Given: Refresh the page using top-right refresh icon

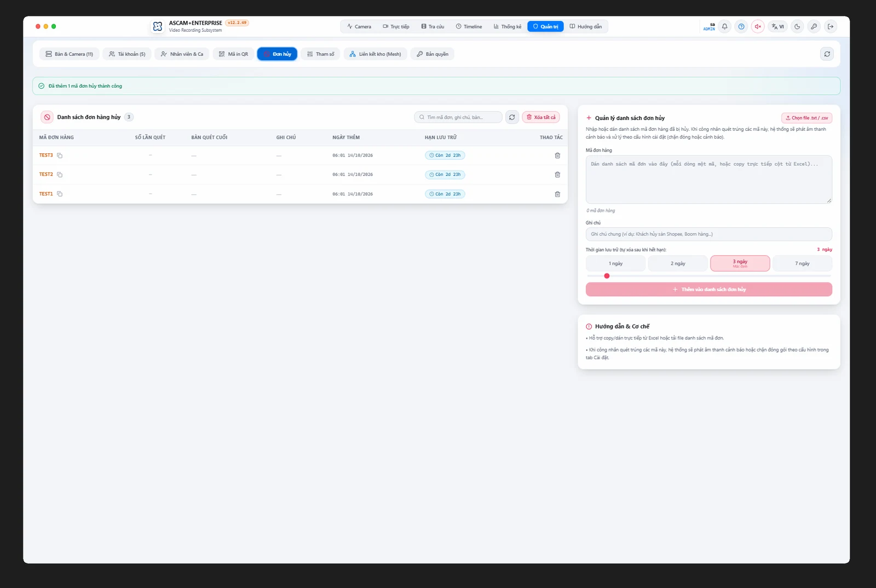Looking at the screenshot, I should point(827,54).
